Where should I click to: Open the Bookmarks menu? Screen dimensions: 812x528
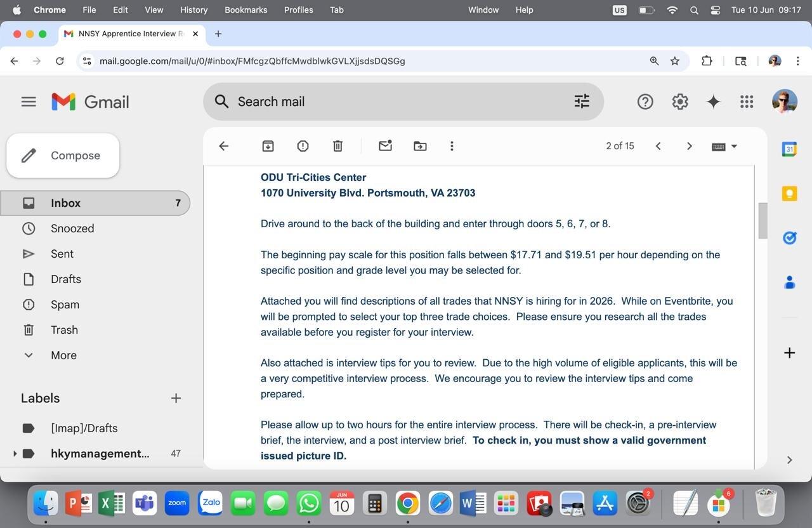(246, 10)
